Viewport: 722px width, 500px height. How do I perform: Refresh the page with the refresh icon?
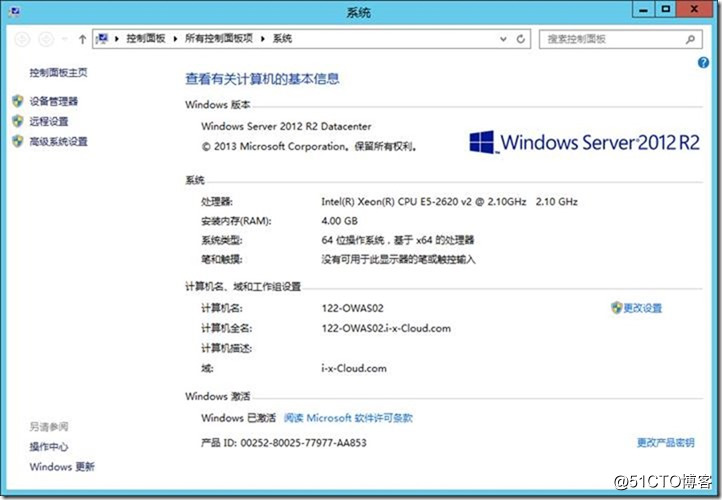coord(520,39)
